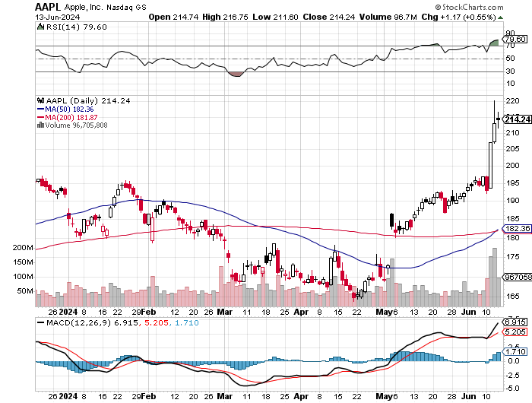
Task: Click the Volume 96,705,808 legend text
Action: 76,125
